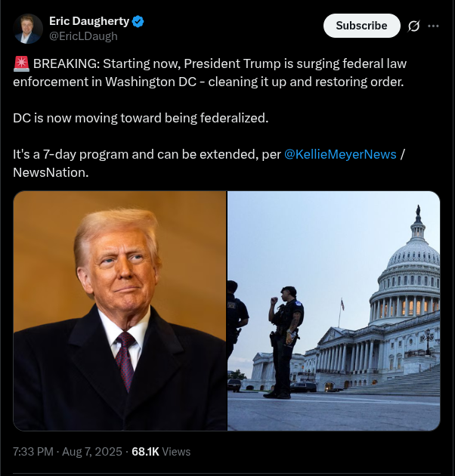Screen dimensions: 455x476
Task: Open the Grok explain-post icon
Action: [413, 26]
